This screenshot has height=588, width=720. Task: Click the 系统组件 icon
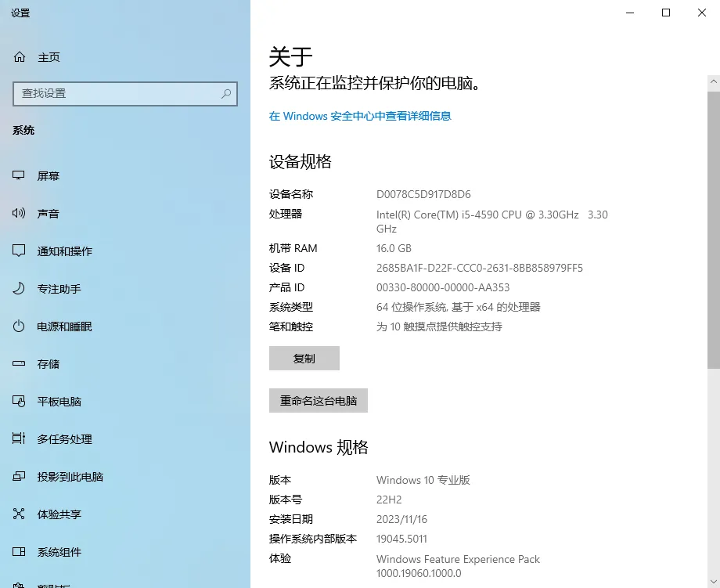click(x=18, y=551)
